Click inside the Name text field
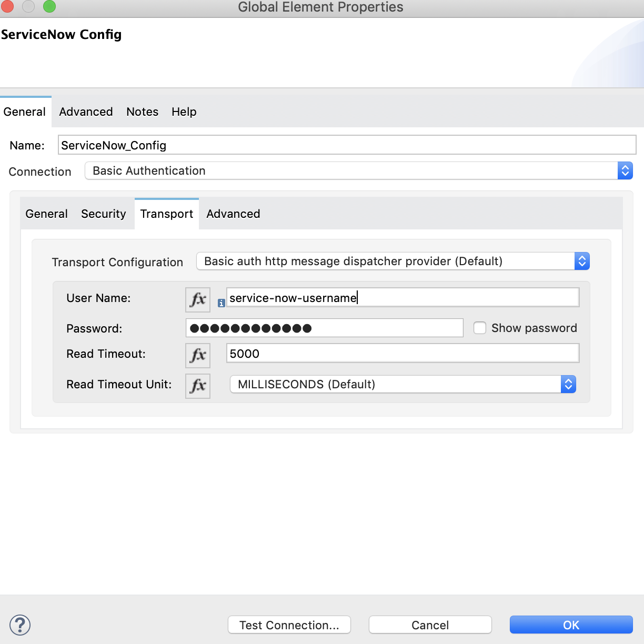 tap(347, 145)
